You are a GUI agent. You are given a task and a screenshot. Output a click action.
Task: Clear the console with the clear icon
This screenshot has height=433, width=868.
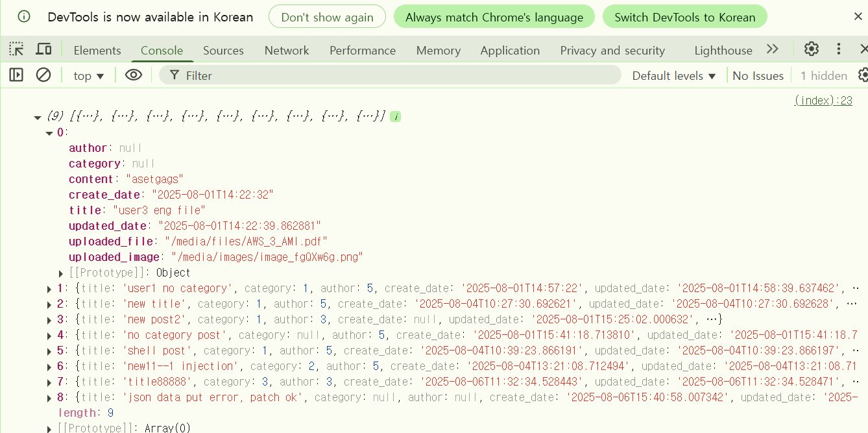point(43,75)
